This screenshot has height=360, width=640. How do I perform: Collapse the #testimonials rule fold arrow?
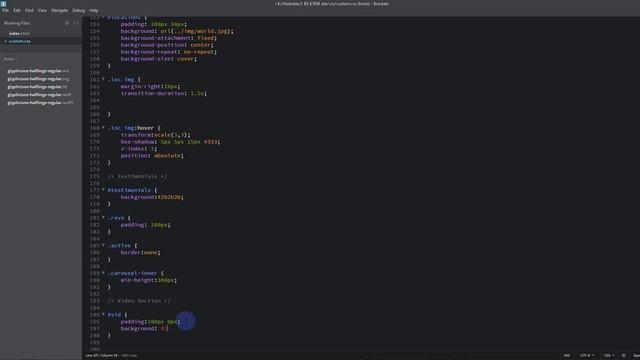103,190
